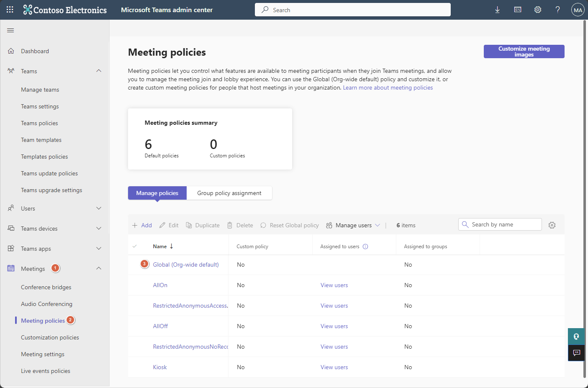Click the info icon beside Assigned to users
This screenshot has width=588, height=388.
pyautogui.click(x=365, y=247)
